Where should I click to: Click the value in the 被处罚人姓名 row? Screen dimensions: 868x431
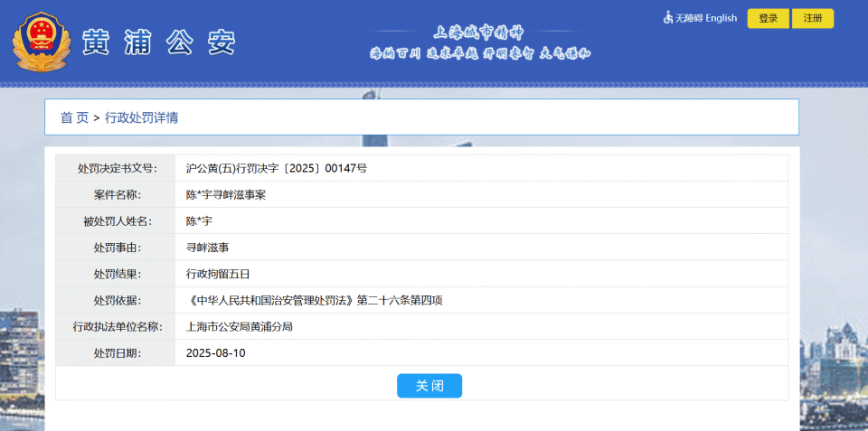coord(198,220)
